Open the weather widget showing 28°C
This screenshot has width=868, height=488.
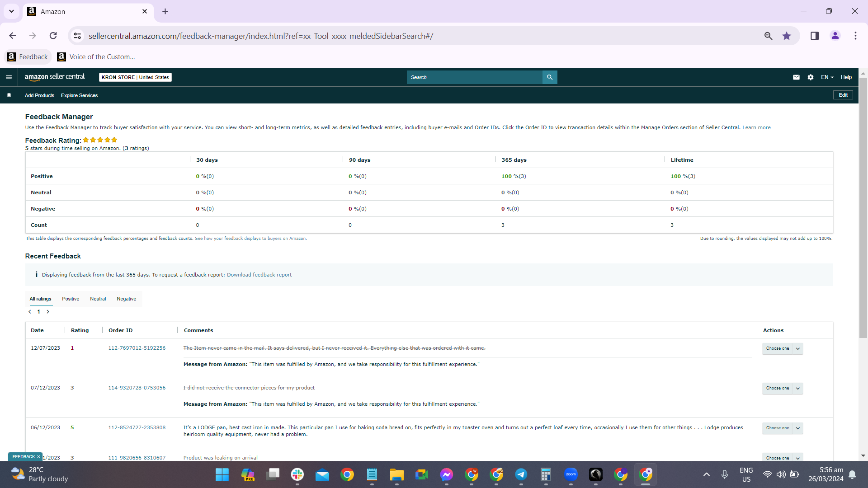click(39, 474)
